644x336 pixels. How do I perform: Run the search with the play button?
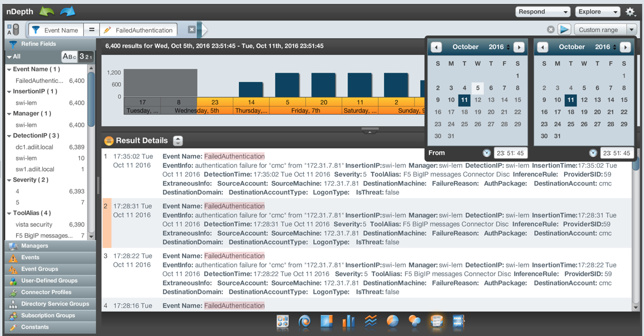[x=565, y=29]
